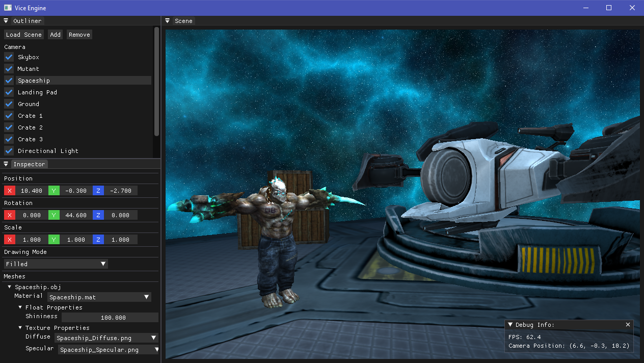
Task: Click the Load Scene button
Action: point(24,35)
